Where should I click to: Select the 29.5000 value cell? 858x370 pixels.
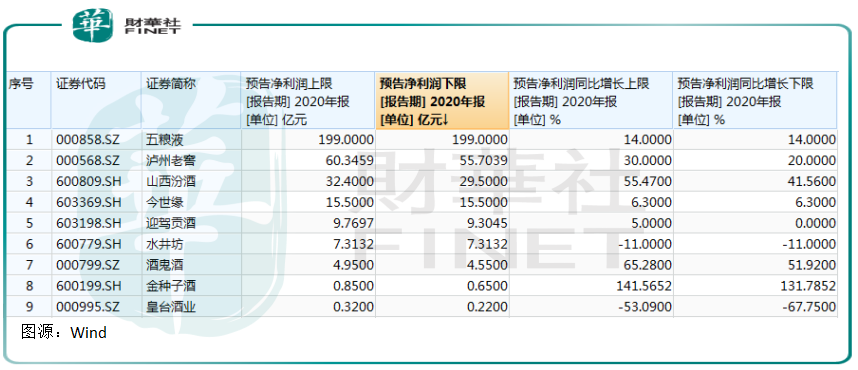[x=442, y=182]
